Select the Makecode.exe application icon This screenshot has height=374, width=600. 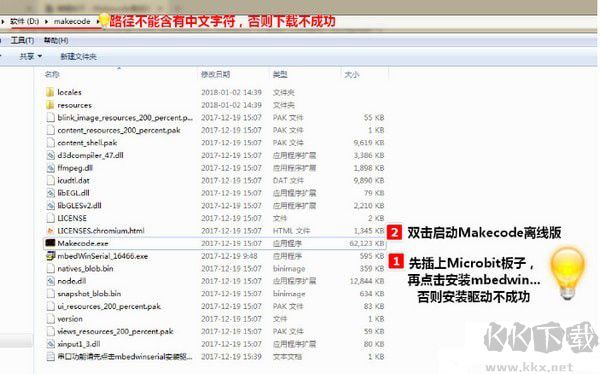50,243
